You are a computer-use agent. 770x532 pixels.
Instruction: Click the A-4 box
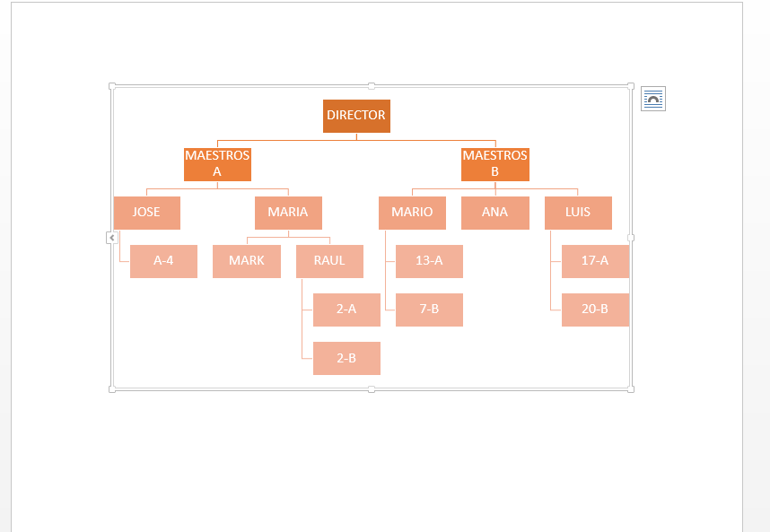pos(163,262)
